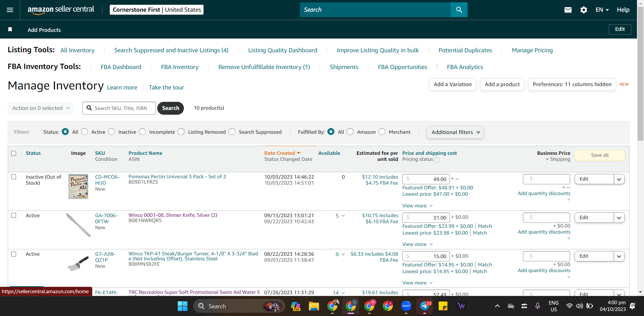Open Search Suppressed and Inactive Listings (4)
This screenshot has height=316, width=644.
(x=171, y=50)
